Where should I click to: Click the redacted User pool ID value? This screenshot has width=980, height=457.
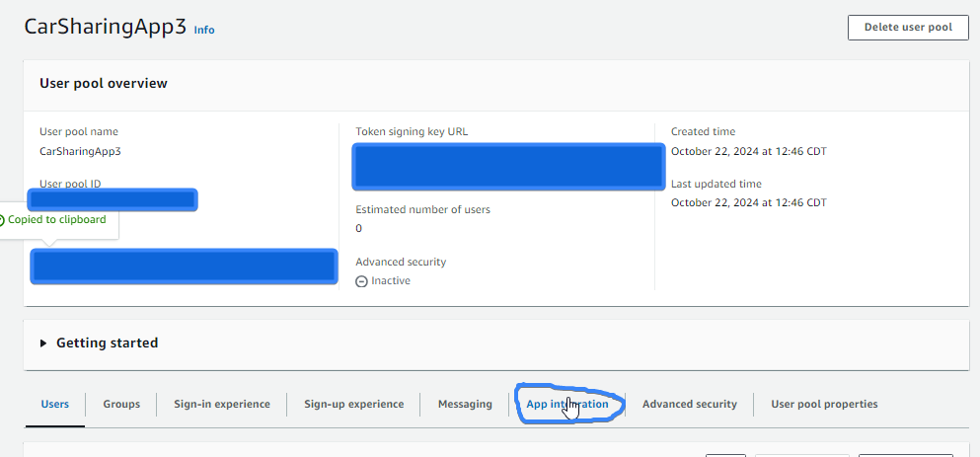tap(113, 199)
